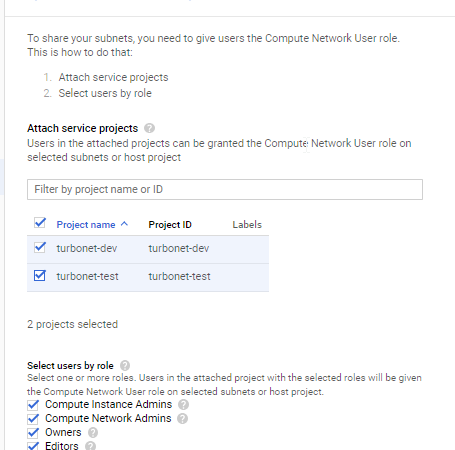Uncheck Compute Network Admins role
This screenshot has width=455, height=450.
[x=33, y=419]
